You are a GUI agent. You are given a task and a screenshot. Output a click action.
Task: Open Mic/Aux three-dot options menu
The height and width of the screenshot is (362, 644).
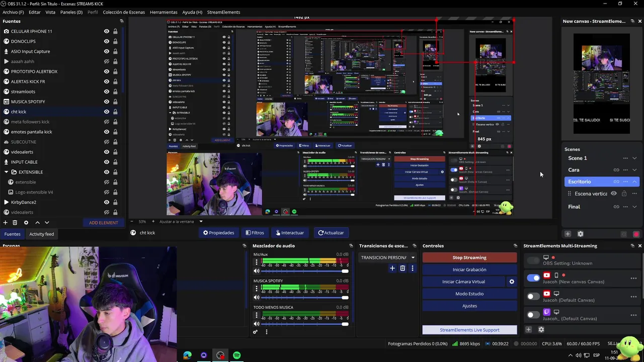click(x=257, y=262)
